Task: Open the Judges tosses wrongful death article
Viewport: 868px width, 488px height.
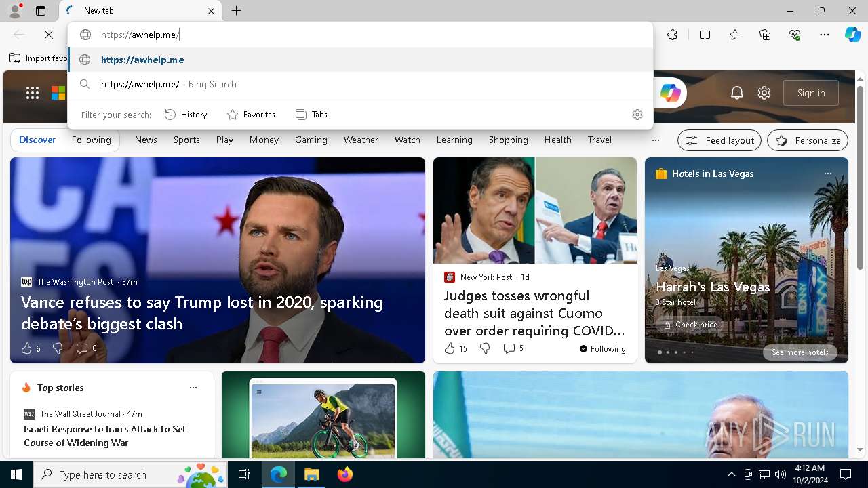Action: [x=534, y=313]
